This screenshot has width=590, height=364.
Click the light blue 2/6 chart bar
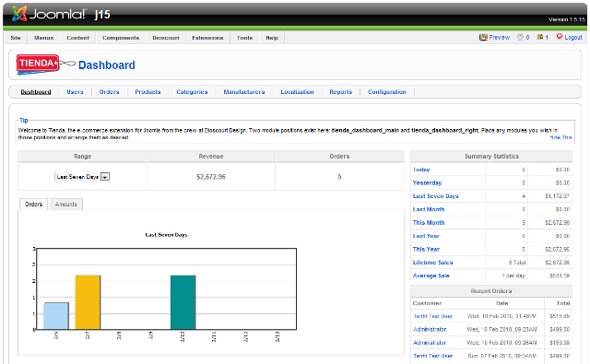(x=56, y=316)
